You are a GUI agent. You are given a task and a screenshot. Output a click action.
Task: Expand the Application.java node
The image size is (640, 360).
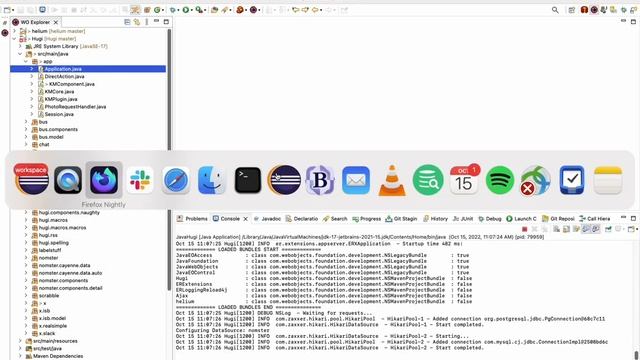(32, 69)
